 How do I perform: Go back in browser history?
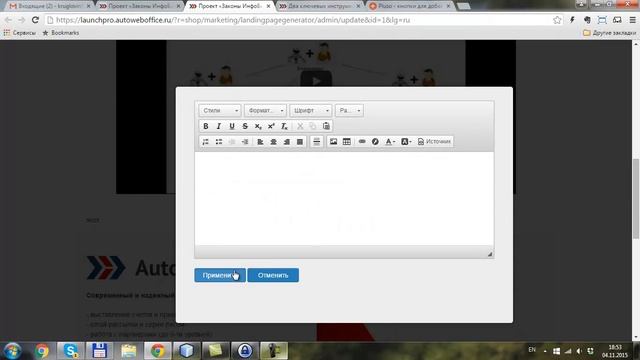pos(8,20)
